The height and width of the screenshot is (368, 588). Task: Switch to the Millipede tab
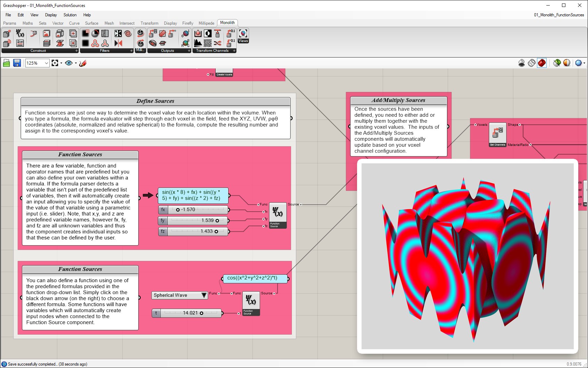206,23
